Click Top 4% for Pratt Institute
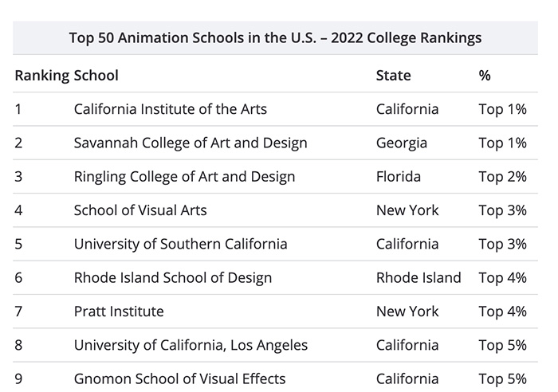This screenshot has height=392, width=558. (502, 312)
